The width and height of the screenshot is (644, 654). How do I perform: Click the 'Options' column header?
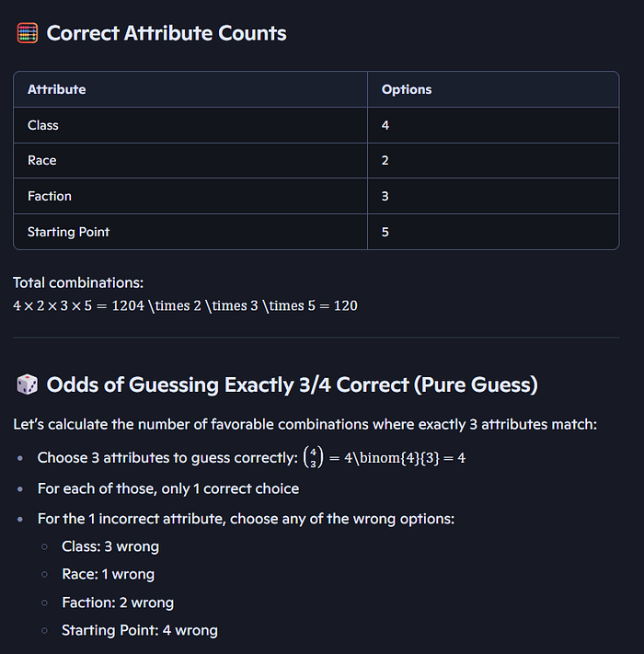pos(407,89)
